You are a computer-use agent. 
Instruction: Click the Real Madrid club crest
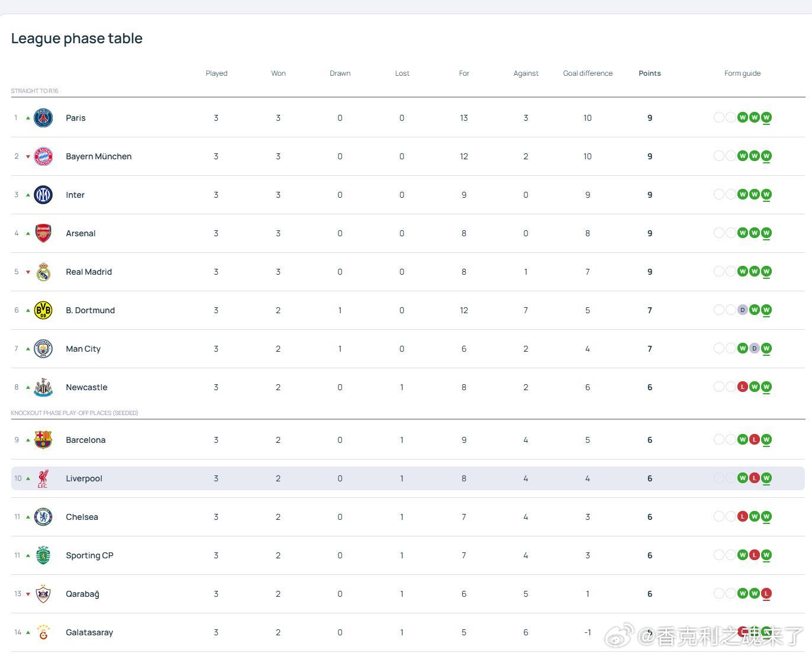(x=43, y=272)
